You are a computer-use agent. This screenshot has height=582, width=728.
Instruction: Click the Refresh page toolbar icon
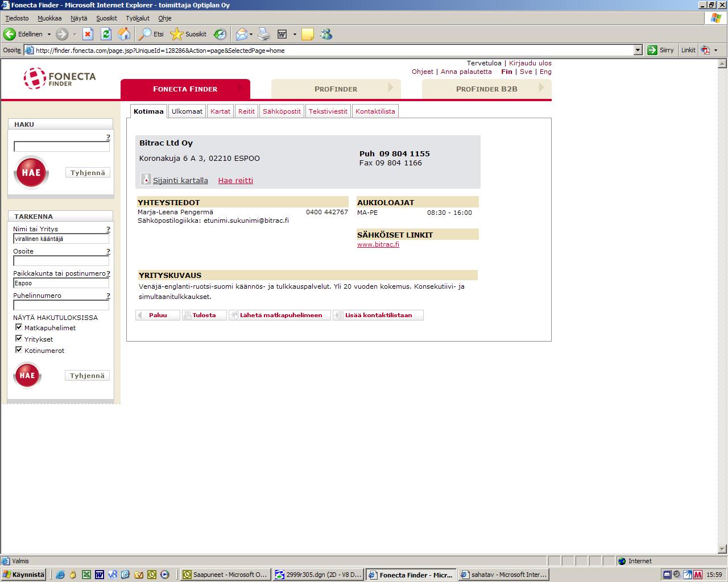(106, 34)
